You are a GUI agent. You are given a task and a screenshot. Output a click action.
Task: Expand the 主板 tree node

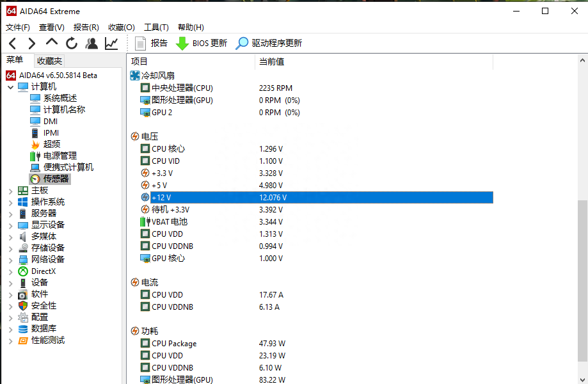(x=10, y=191)
